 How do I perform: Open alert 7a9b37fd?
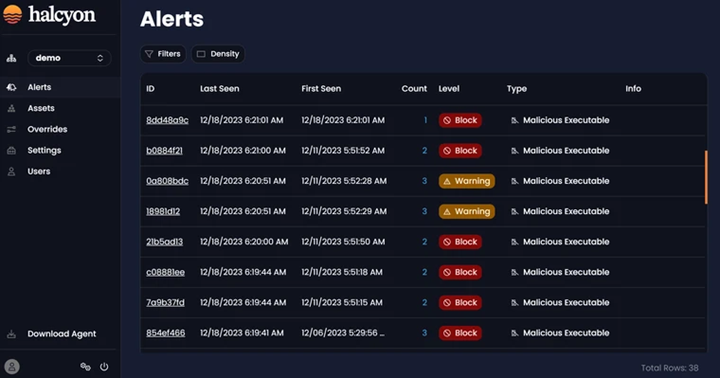pos(165,303)
